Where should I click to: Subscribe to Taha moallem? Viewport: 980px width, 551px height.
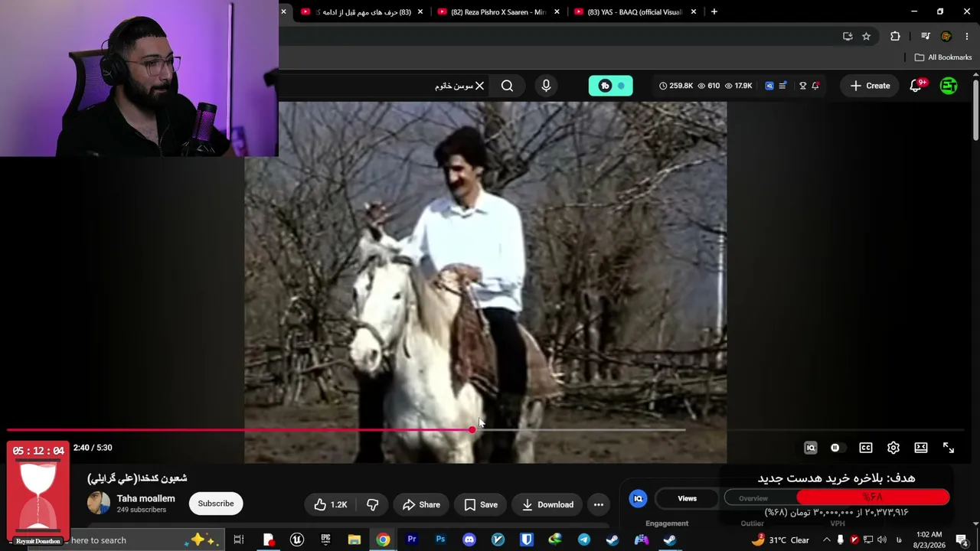[x=216, y=504]
